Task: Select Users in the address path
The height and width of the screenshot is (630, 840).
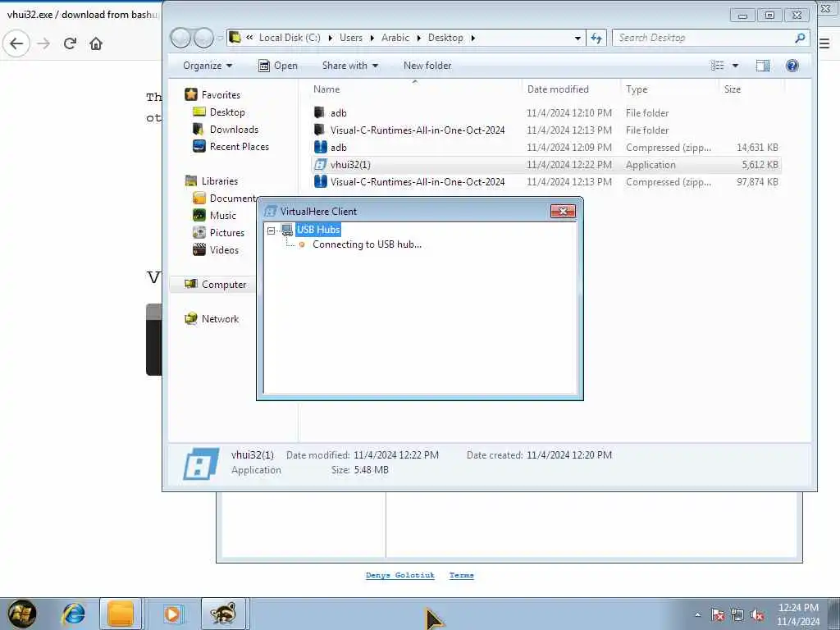Action: point(351,38)
